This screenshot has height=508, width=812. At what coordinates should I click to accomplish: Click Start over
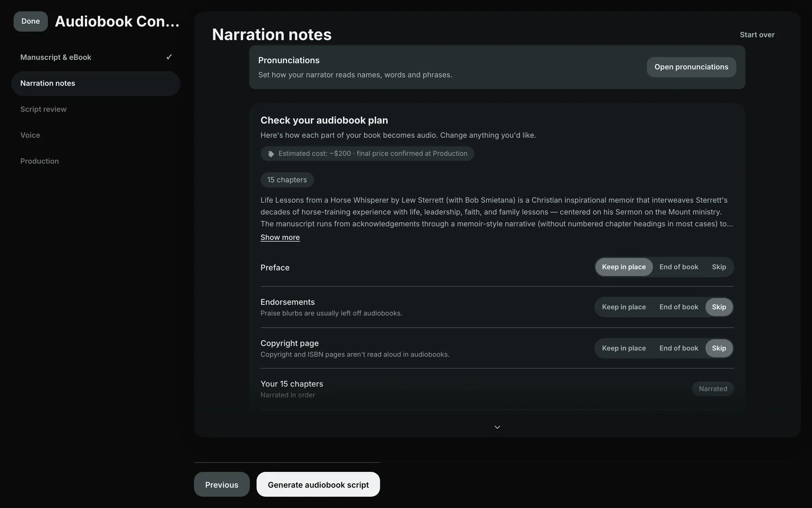pos(757,35)
